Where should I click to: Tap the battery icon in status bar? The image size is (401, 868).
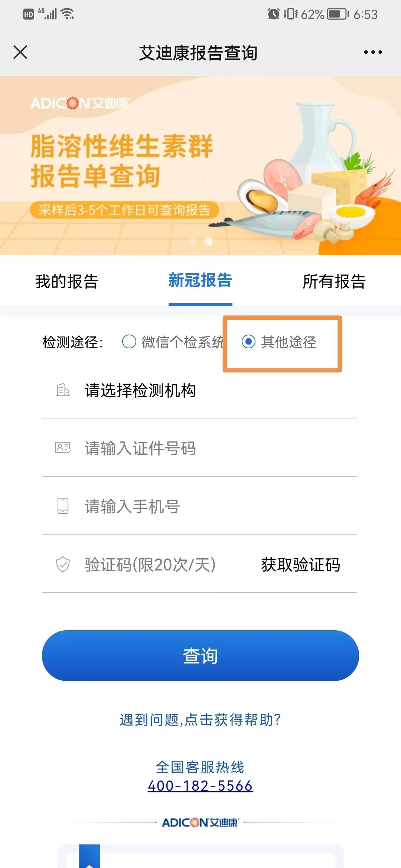(x=338, y=14)
